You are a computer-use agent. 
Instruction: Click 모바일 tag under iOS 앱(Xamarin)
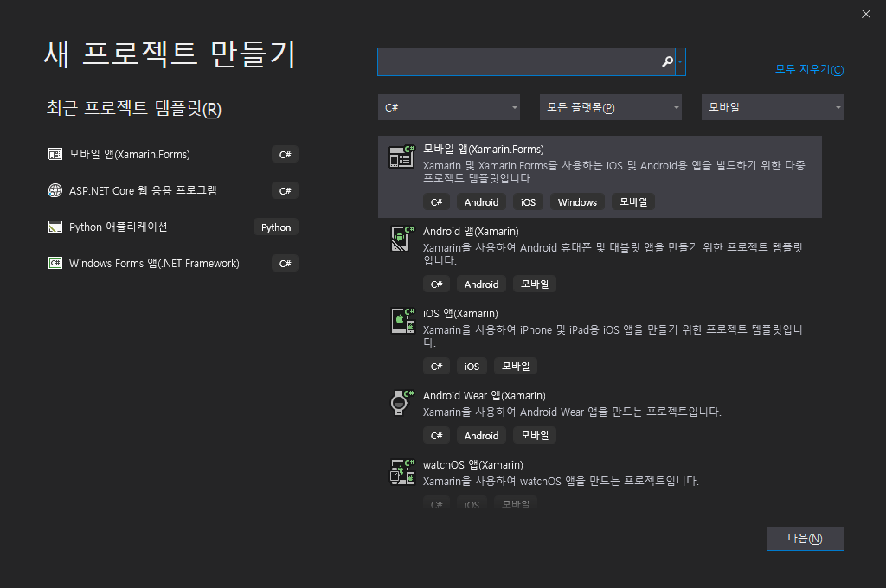pos(516,366)
